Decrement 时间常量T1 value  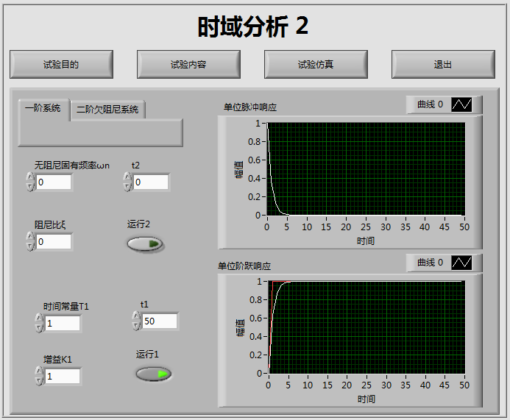point(39,327)
